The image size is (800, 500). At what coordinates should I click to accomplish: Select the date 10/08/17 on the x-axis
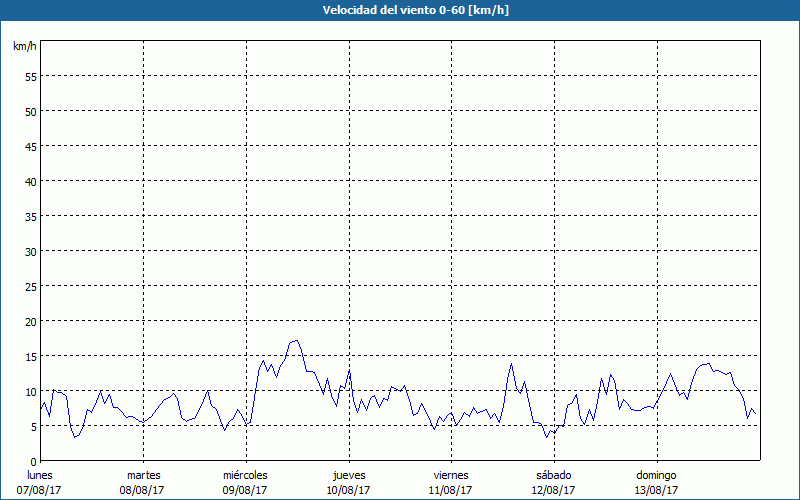click(x=349, y=490)
